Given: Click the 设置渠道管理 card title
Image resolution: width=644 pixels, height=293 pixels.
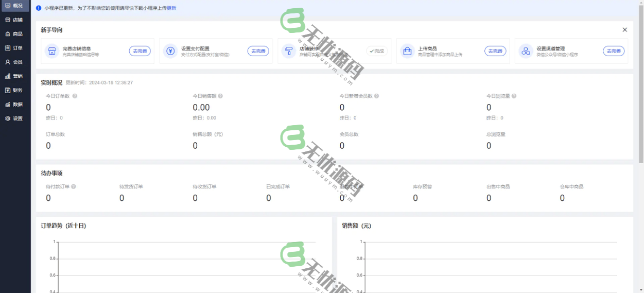Looking at the screenshot, I should 550,48.
